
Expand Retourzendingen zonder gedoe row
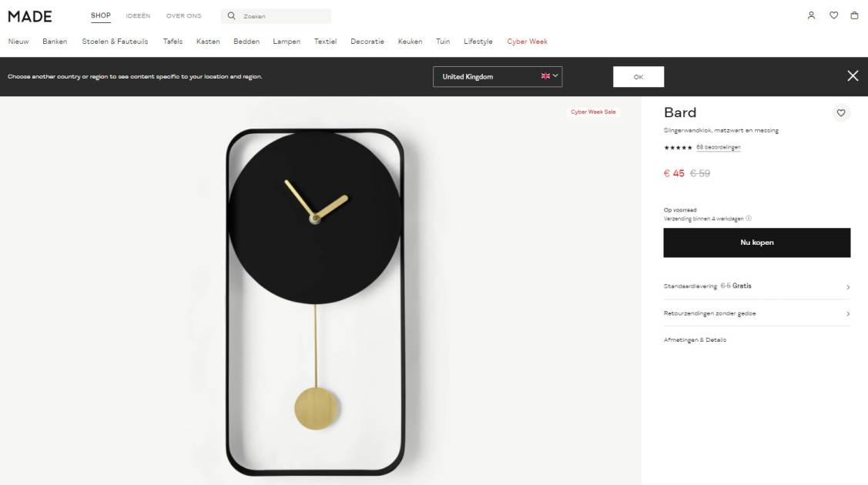[756, 313]
